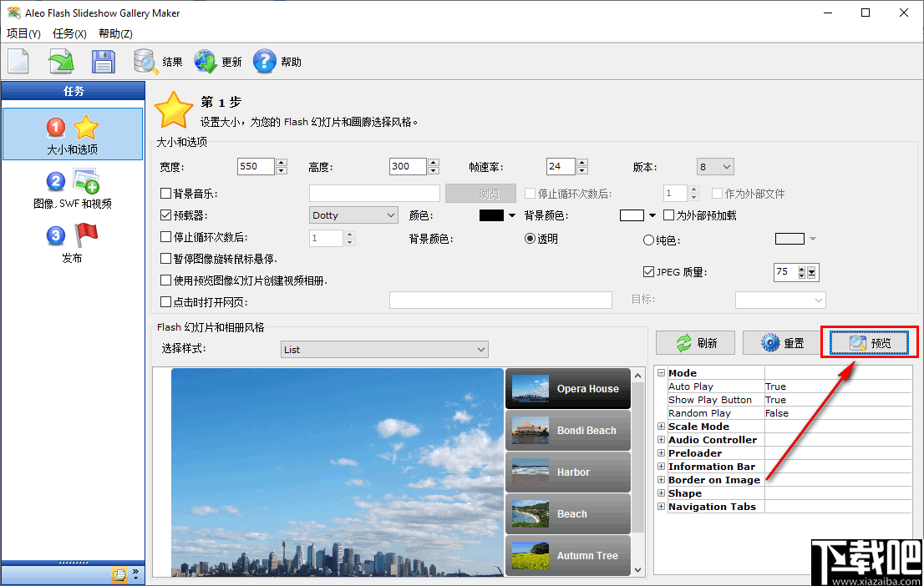Viewport: 924px width, 586px height.
Task: Select the Bondi Beach thumbnail
Action: tap(568, 430)
